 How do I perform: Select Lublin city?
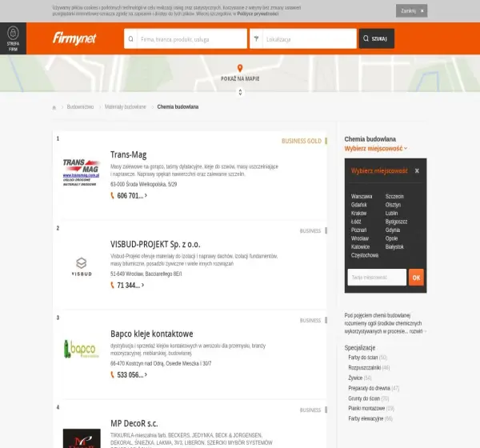[391, 213]
